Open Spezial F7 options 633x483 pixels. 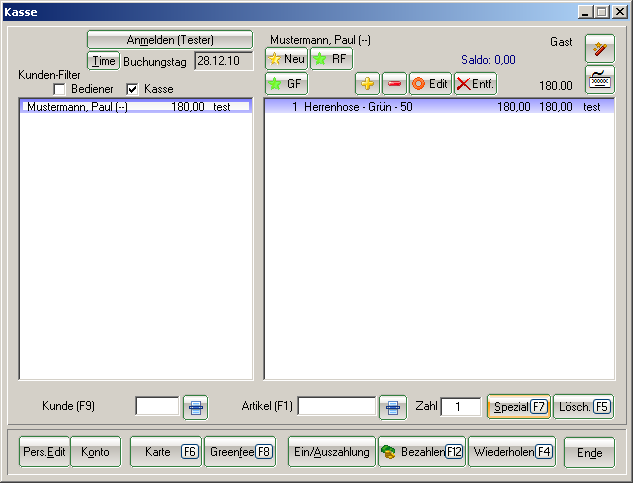517,407
